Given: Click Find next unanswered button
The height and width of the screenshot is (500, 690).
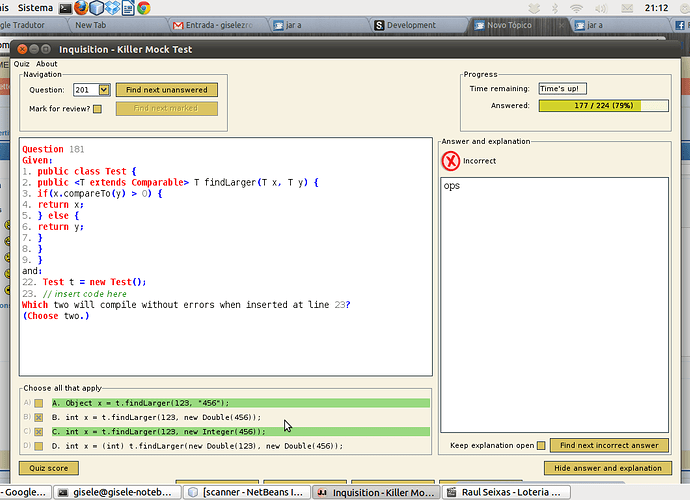Looking at the screenshot, I should click(167, 90).
